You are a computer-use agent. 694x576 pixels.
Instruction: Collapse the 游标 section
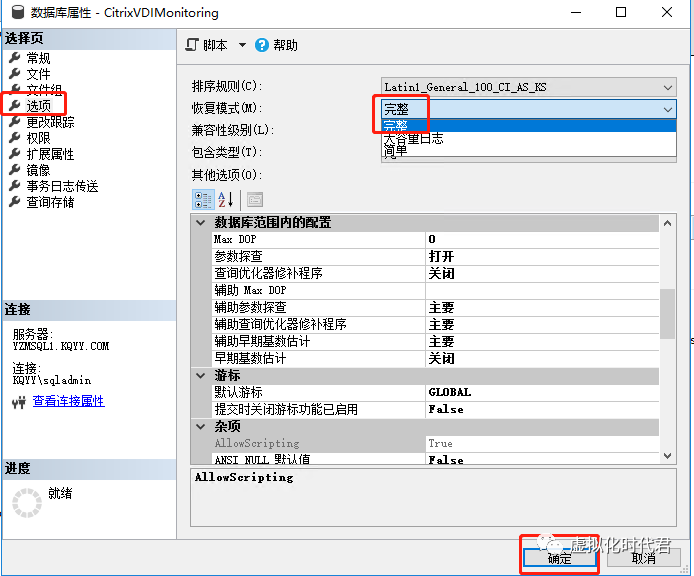coord(201,376)
